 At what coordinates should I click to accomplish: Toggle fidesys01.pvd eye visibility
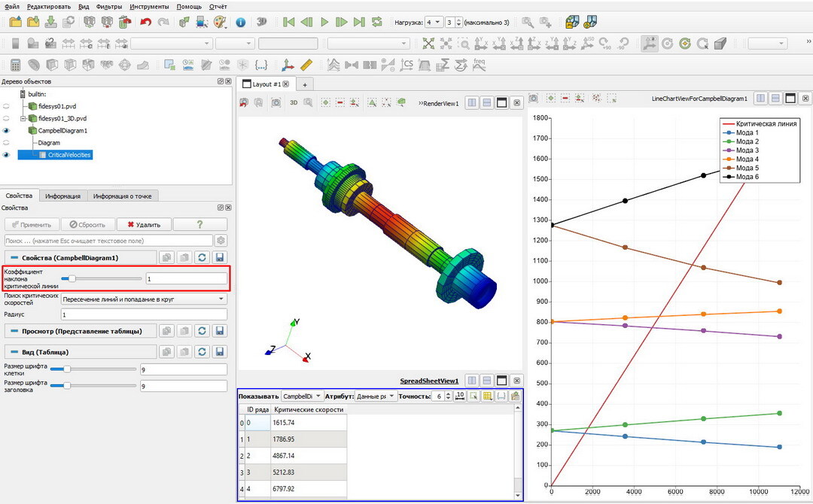6,106
